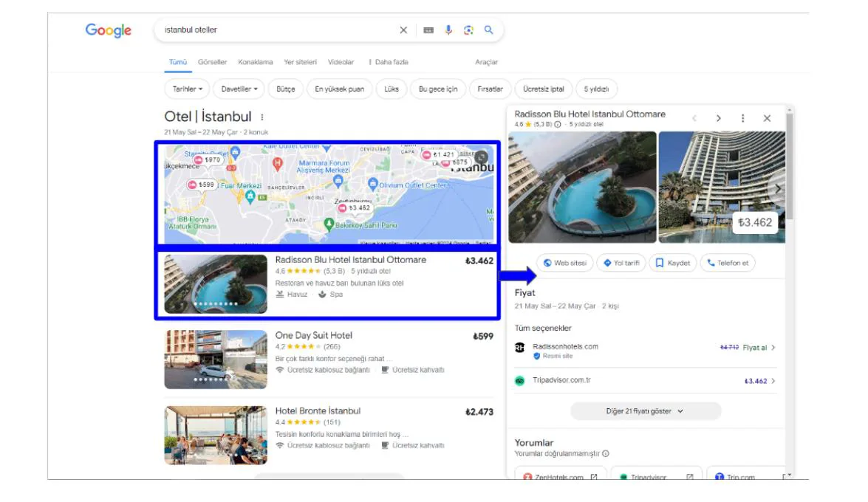
Task: Click the hotel panel scrollbar
Action: pyautogui.click(x=790, y=166)
